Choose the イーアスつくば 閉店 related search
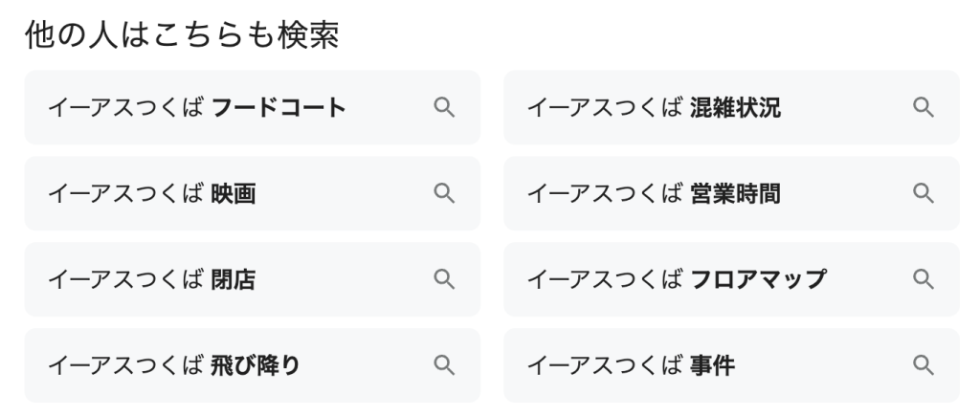 tap(151, 279)
